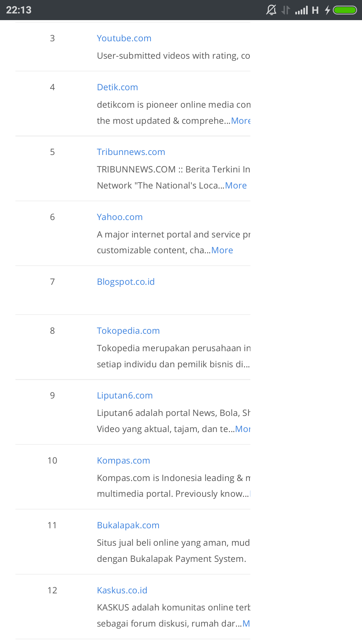Open the Detik.com link
The width and height of the screenshot is (362, 644).
tap(117, 87)
